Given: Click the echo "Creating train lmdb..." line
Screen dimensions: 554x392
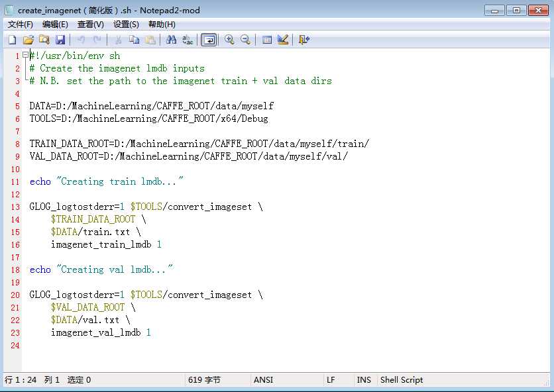Looking at the screenshot, I should click(x=106, y=181).
